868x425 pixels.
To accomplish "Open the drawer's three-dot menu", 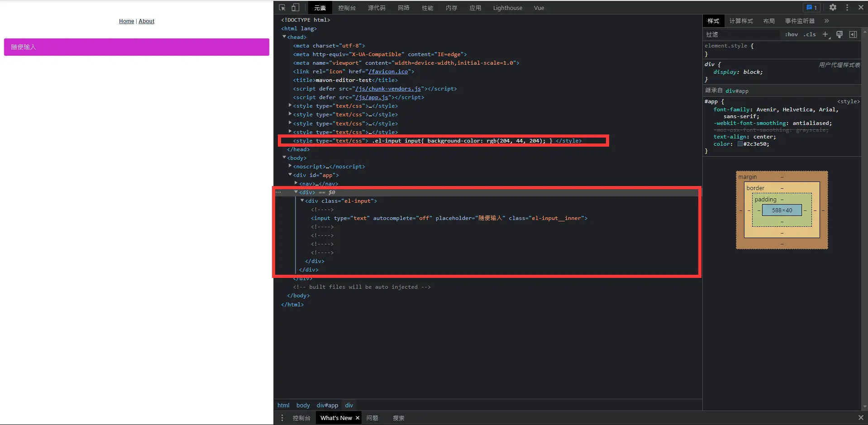I will [x=282, y=418].
